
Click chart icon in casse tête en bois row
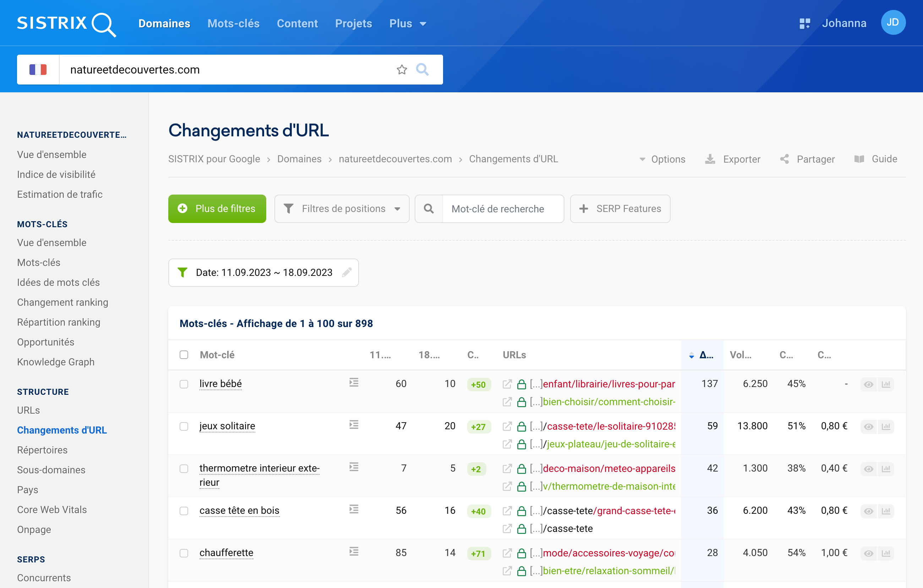(886, 511)
